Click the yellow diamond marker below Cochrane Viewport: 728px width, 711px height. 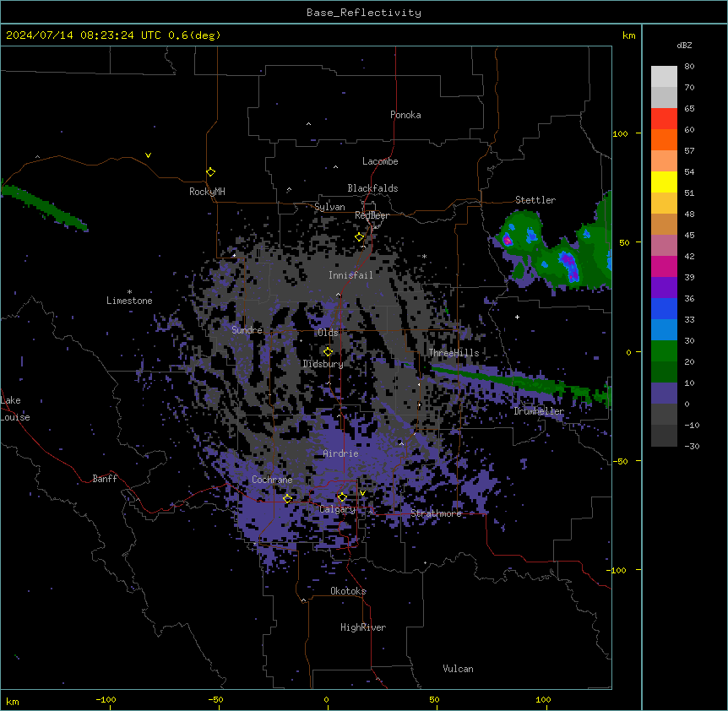pos(287,499)
